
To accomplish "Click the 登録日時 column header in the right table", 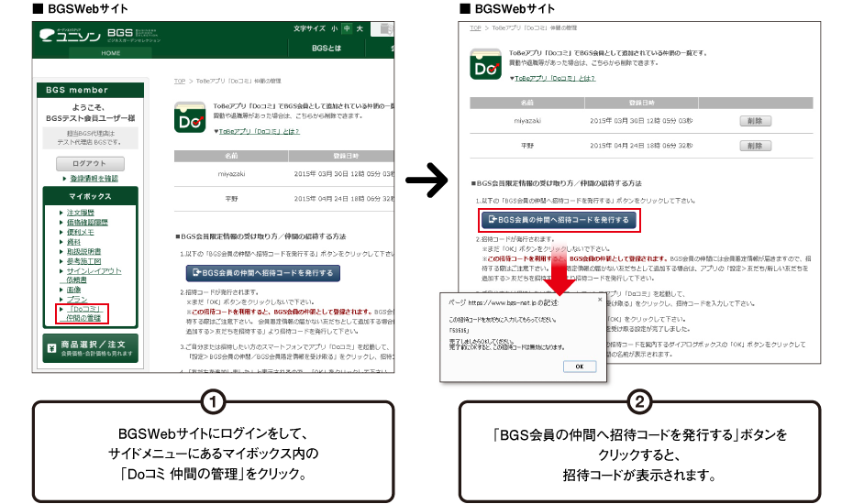I will [x=641, y=103].
